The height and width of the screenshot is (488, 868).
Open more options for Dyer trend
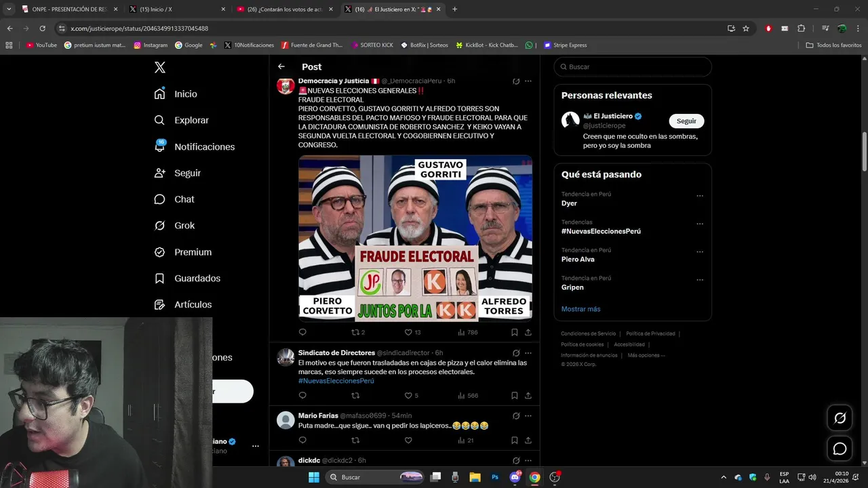click(700, 196)
